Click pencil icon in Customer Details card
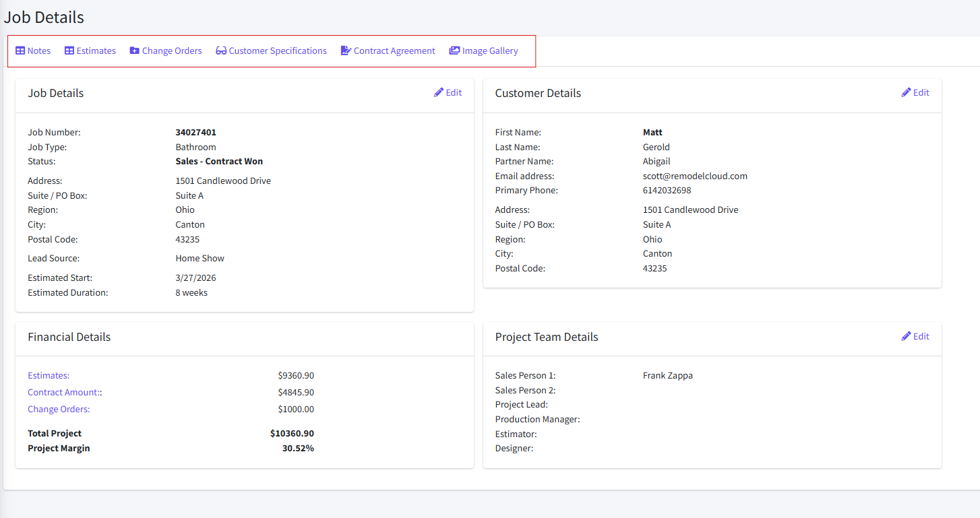Screen dimensions: 980x518 click(907, 92)
